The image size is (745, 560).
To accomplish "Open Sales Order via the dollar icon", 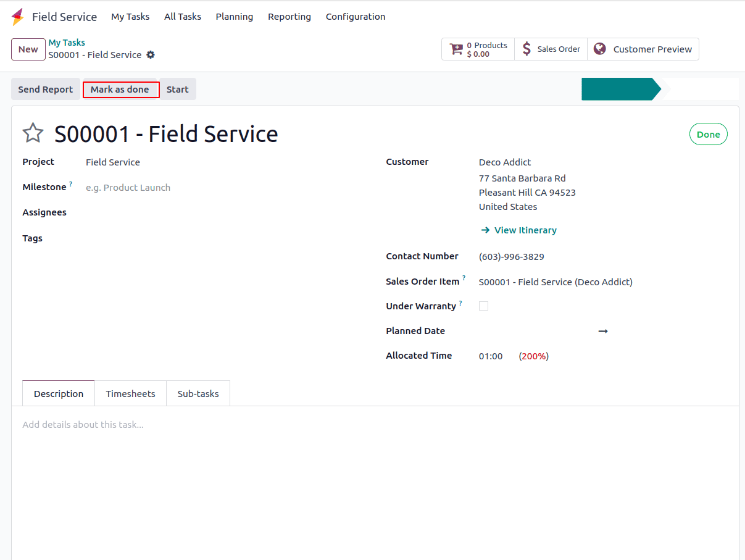I will pos(526,49).
